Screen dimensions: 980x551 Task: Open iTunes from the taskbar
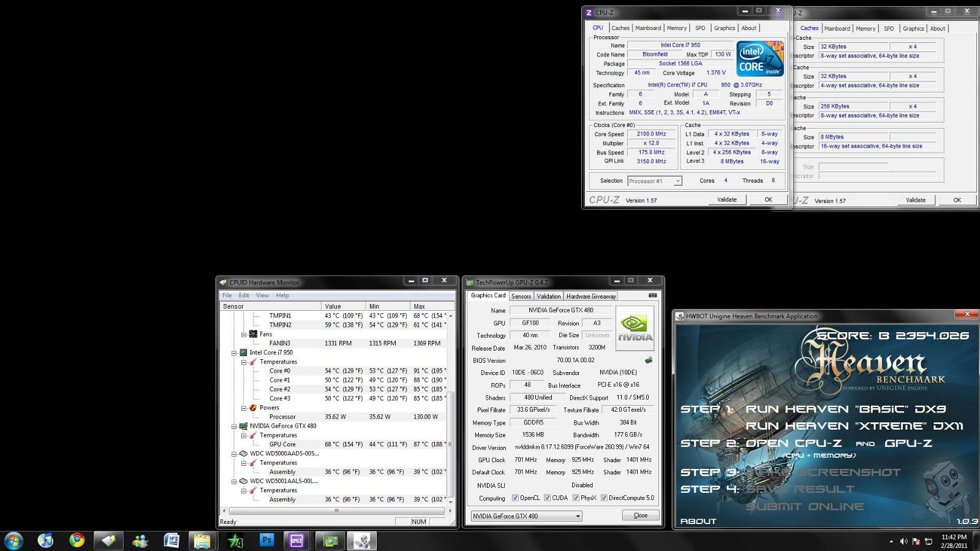coord(45,541)
